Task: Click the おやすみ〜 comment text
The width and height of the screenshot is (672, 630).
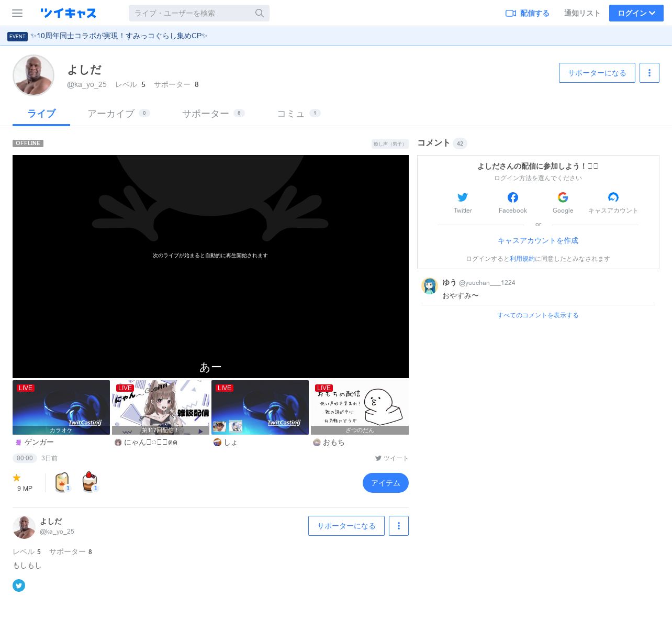Action: tap(460, 296)
